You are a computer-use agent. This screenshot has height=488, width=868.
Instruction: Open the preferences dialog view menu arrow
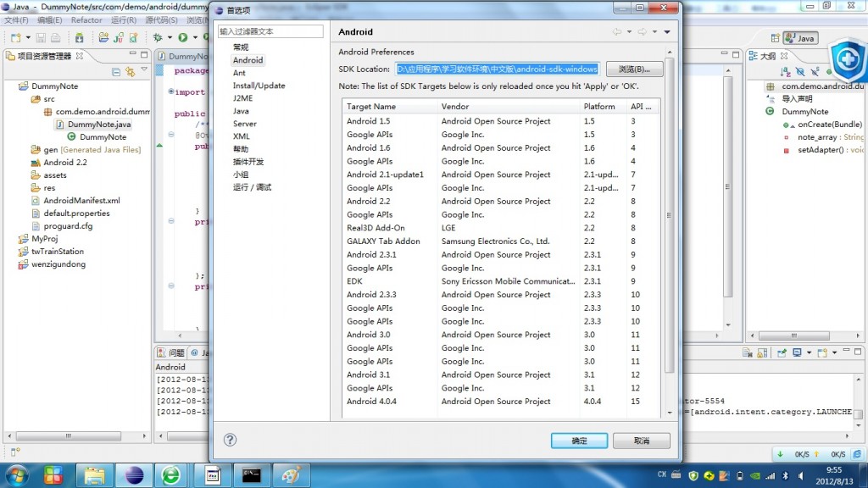click(x=667, y=32)
